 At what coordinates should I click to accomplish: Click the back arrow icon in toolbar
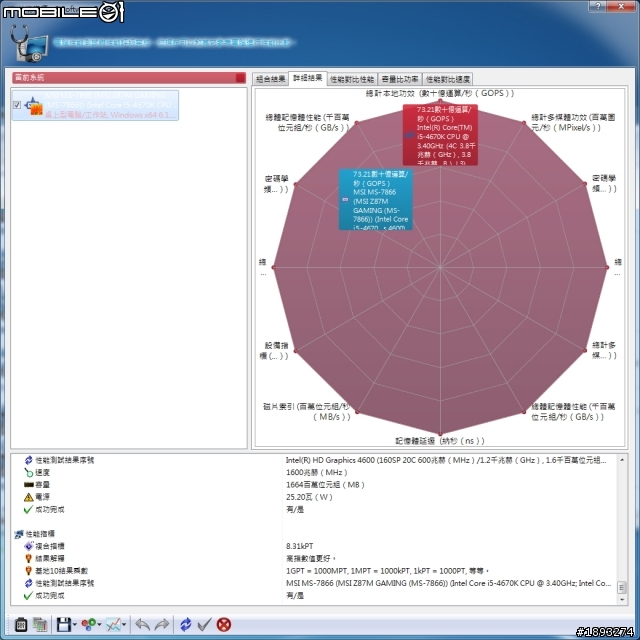tap(142, 624)
